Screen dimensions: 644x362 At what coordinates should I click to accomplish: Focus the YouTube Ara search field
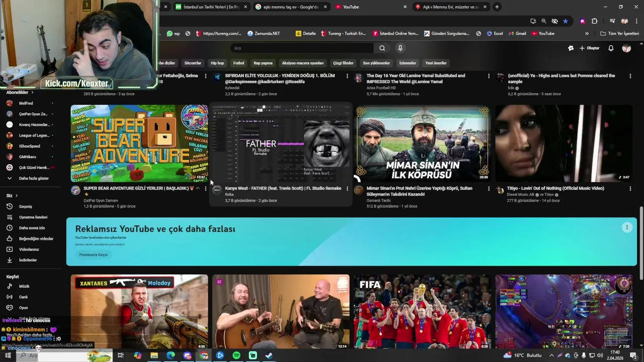(302, 48)
